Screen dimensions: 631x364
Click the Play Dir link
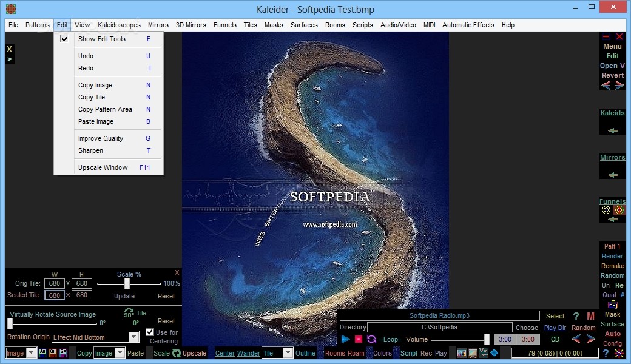(555, 328)
